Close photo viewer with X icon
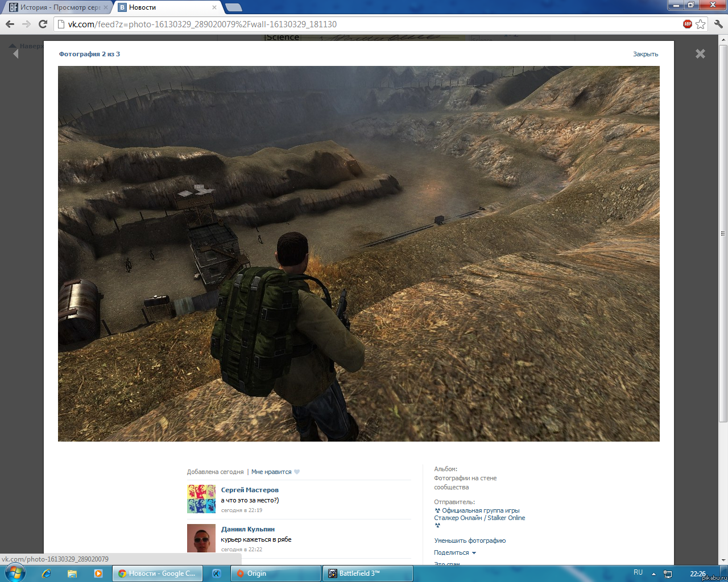Screen dimensions: 728x582 click(x=700, y=53)
